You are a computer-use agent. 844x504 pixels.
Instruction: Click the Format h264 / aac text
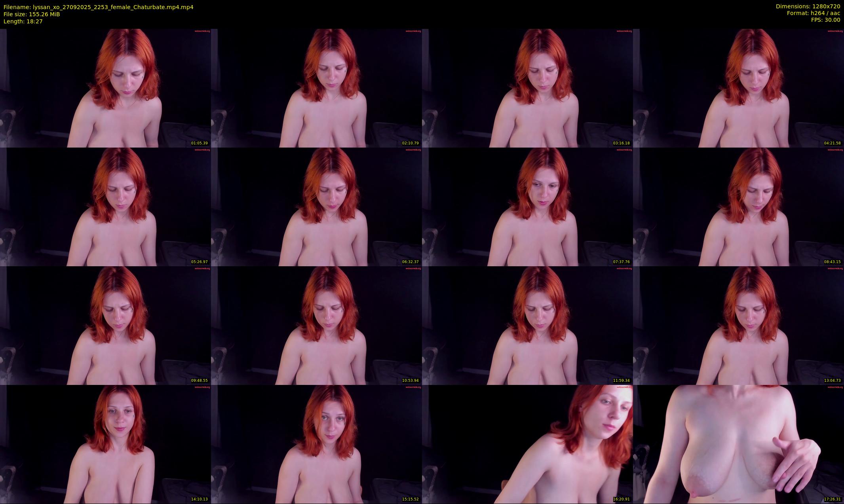coord(813,13)
